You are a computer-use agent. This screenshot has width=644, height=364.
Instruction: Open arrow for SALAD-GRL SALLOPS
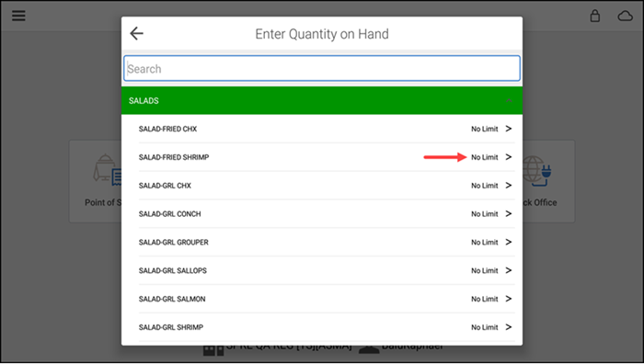[509, 270]
